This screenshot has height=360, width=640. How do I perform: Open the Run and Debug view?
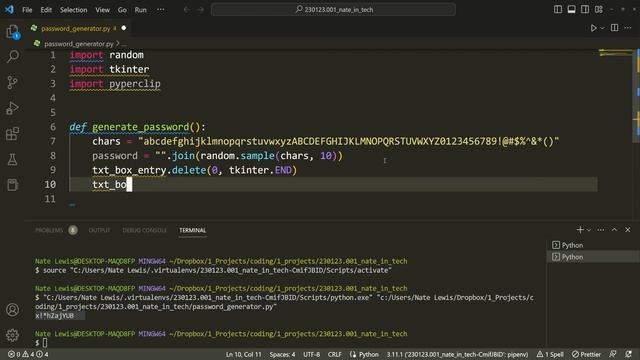pyautogui.click(x=13, y=108)
